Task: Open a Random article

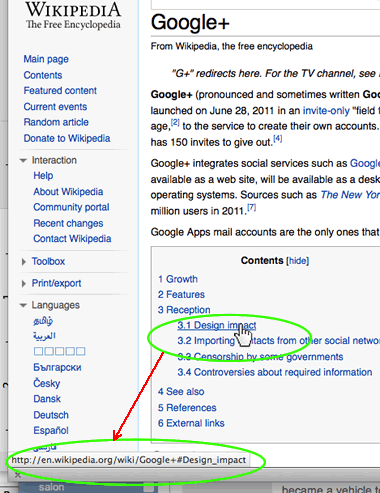Action: coord(56,122)
